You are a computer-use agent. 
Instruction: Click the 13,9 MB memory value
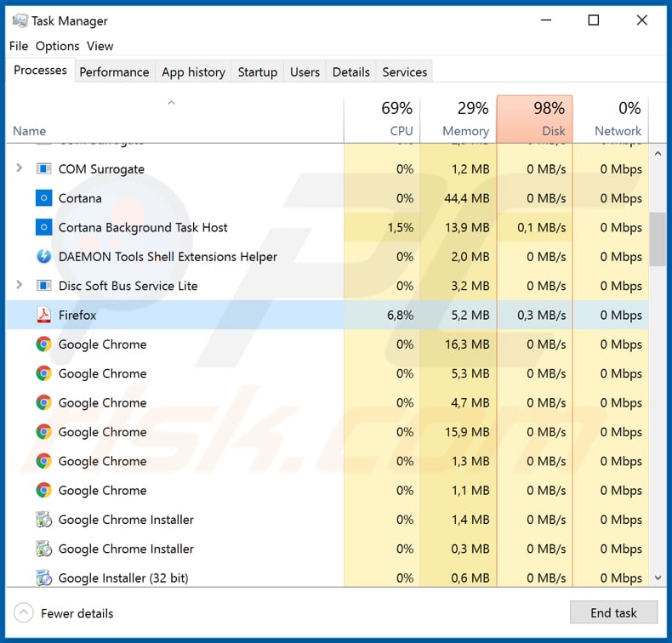pyautogui.click(x=467, y=227)
